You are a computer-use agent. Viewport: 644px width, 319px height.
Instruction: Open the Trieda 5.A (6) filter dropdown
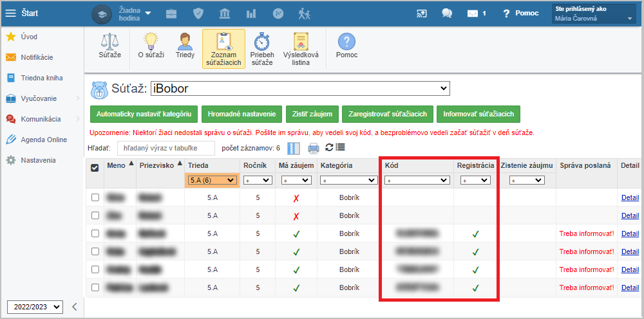pyautogui.click(x=212, y=181)
